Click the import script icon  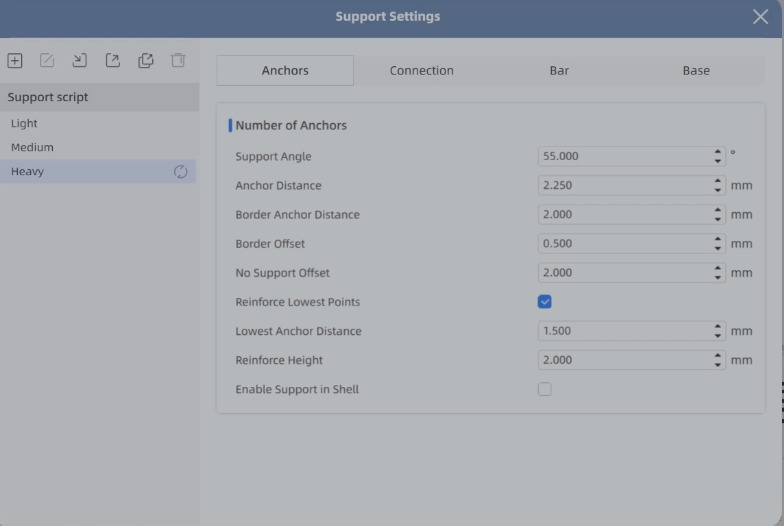click(80, 61)
